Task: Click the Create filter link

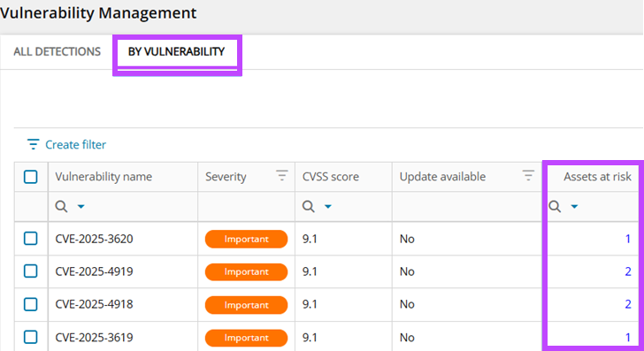Action: point(75,144)
